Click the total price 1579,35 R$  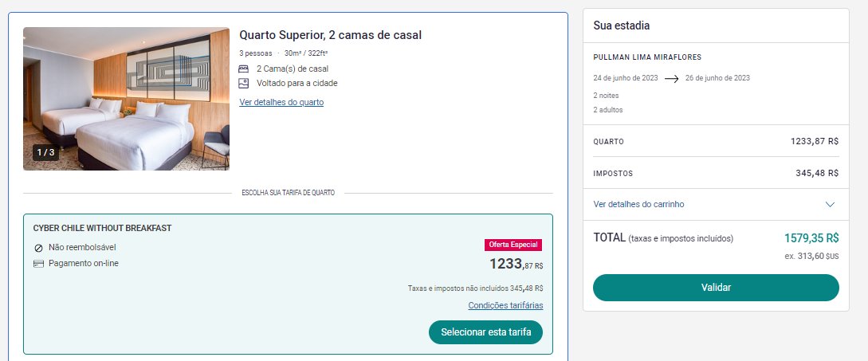point(811,238)
